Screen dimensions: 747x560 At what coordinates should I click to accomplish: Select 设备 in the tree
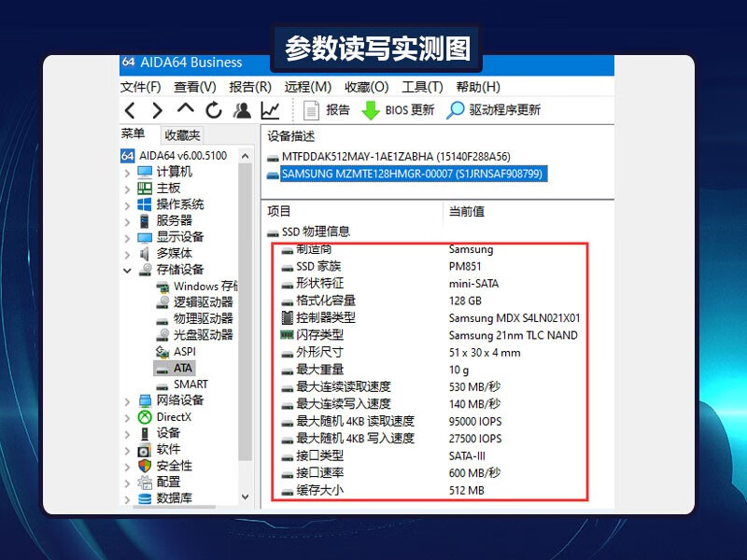click(x=159, y=433)
